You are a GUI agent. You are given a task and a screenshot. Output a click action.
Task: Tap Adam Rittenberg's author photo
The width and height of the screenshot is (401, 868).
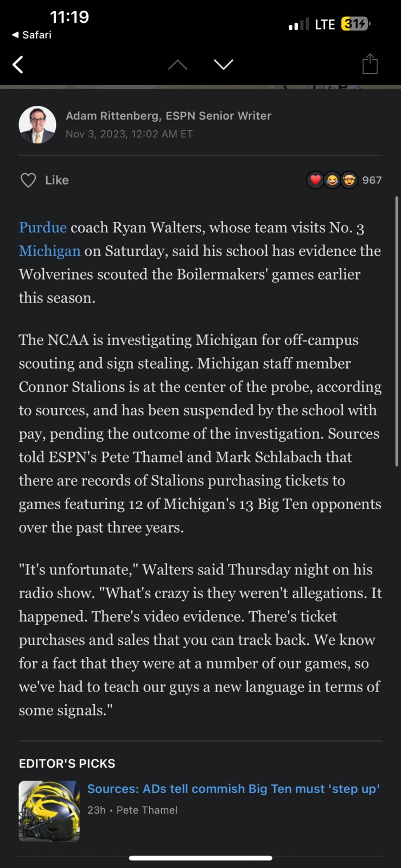[37, 124]
